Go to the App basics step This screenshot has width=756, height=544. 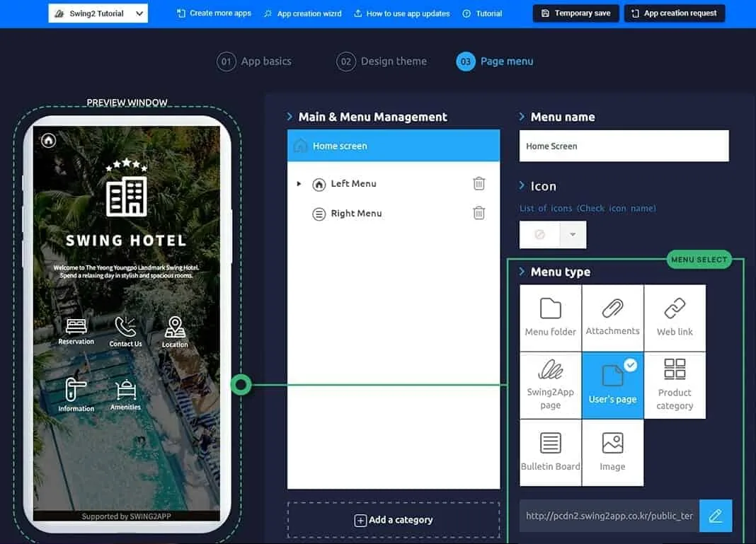(x=254, y=62)
